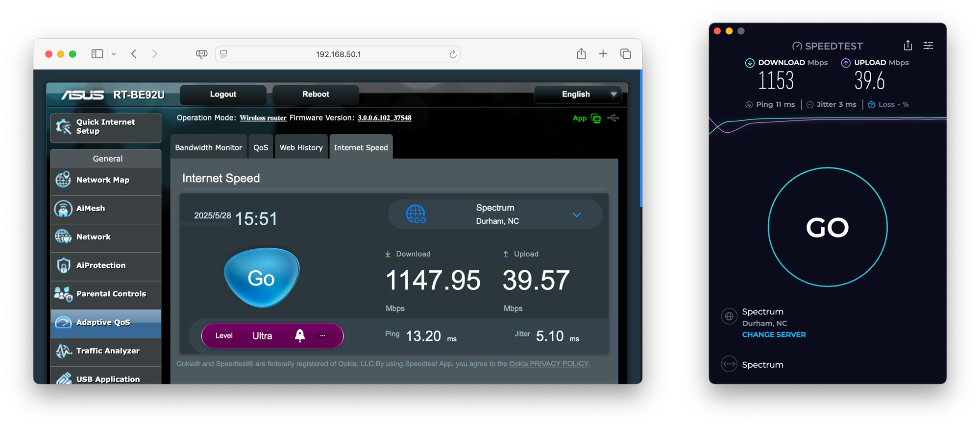Open a new tab with plus icon
This screenshot has height=428, width=980.
point(603,54)
